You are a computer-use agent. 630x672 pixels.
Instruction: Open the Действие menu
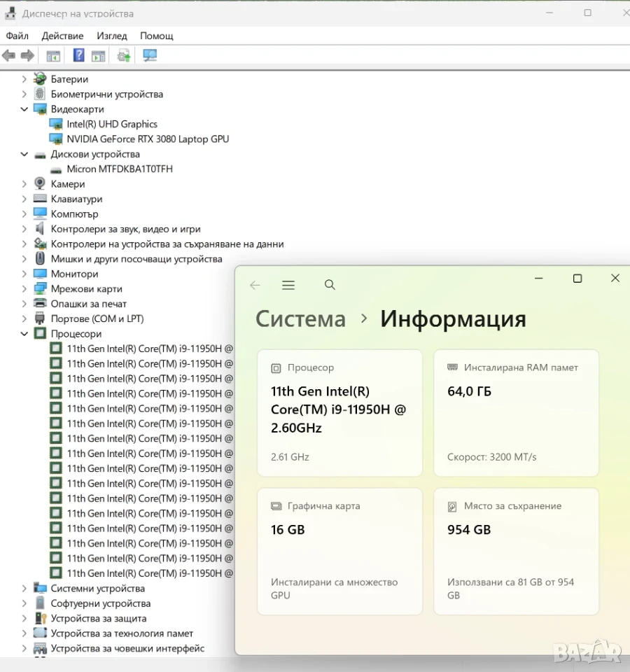pyautogui.click(x=62, y=36)
